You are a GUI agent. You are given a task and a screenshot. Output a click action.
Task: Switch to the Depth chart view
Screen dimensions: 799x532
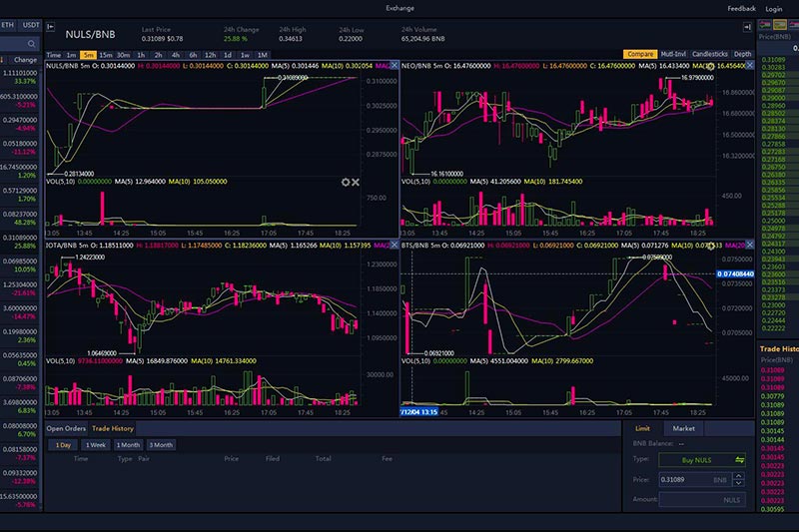(743, 54)
